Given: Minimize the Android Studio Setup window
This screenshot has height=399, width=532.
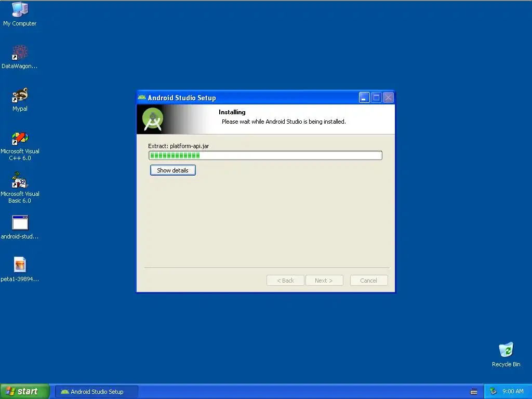Looking at the screenshot, I should [x=364, y=98].
